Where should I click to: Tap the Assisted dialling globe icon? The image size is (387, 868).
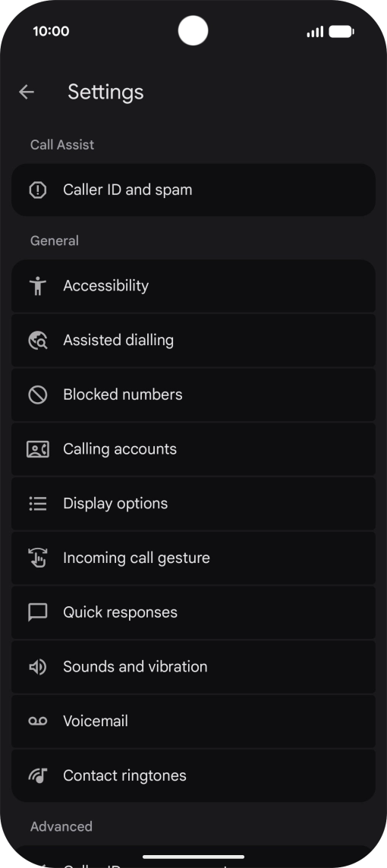[x=38, y=341]
